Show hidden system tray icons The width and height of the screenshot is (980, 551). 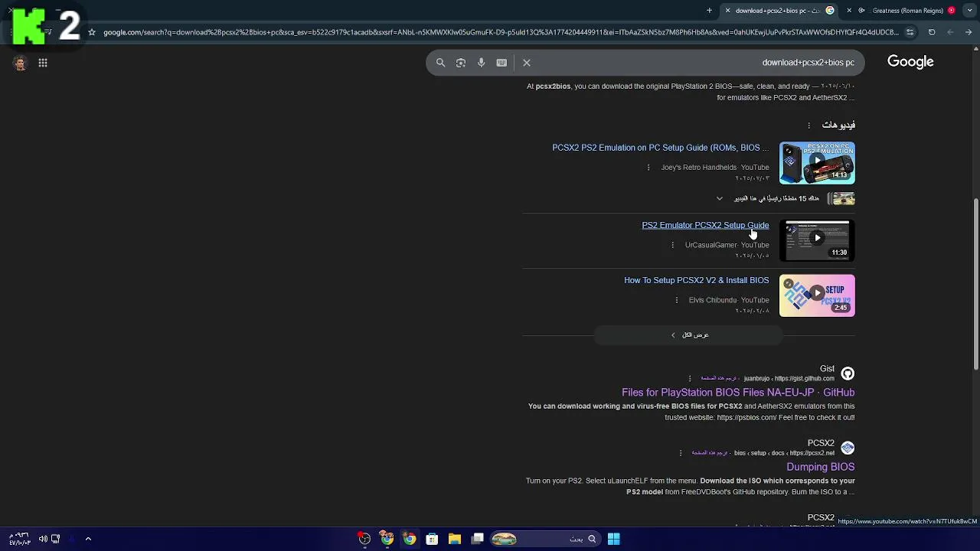click(88, 539)
